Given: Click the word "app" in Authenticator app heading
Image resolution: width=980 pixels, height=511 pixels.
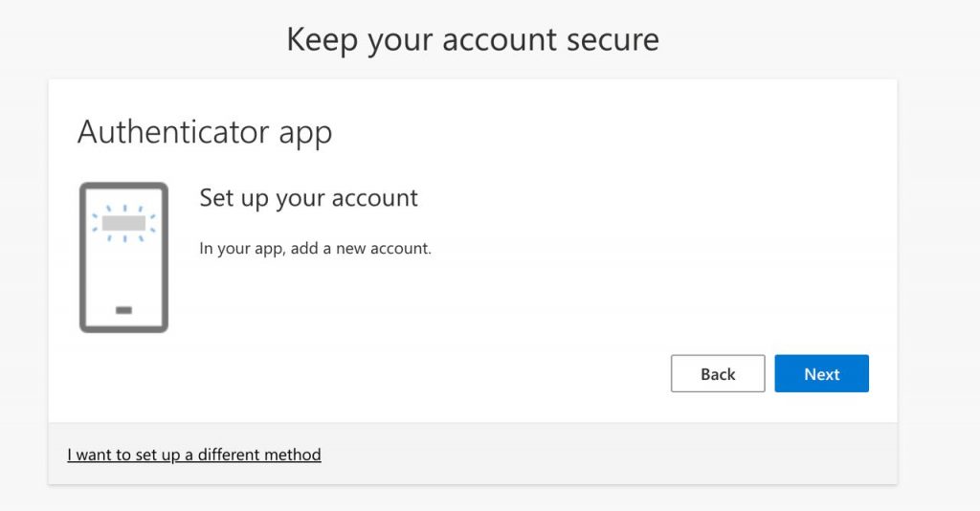Looking at the screenshot, I should (x=305, y=134).
